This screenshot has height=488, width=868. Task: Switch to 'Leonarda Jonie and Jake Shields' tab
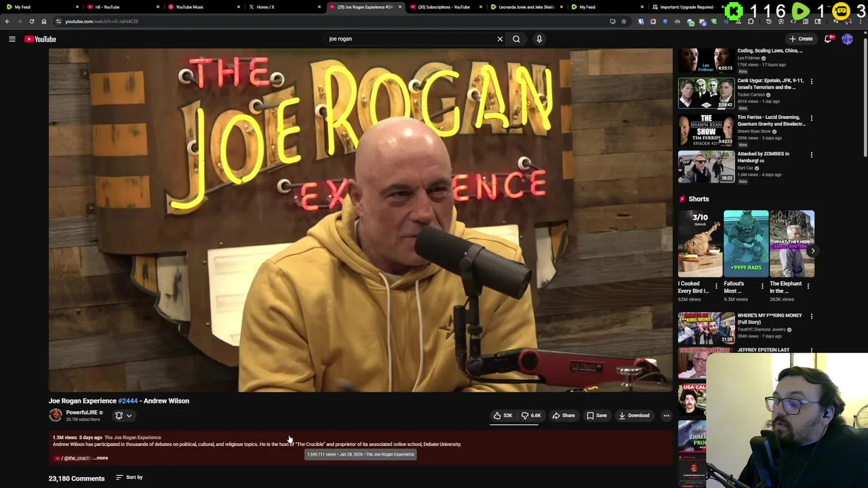coord(526,7)
